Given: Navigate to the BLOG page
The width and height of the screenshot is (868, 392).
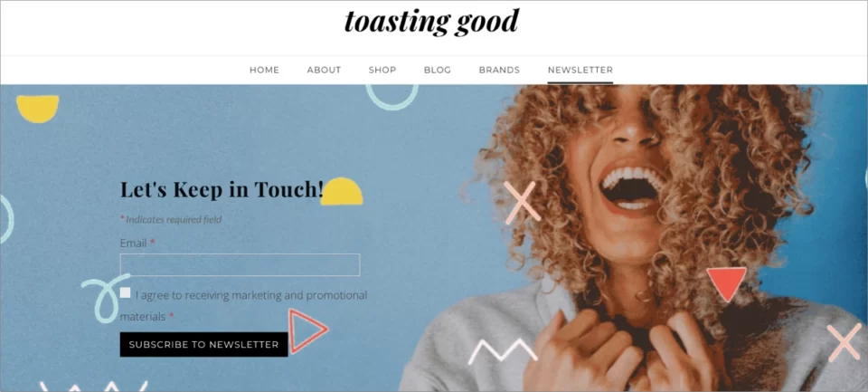Looking at the screenshot, I should [x=438, y=70].
